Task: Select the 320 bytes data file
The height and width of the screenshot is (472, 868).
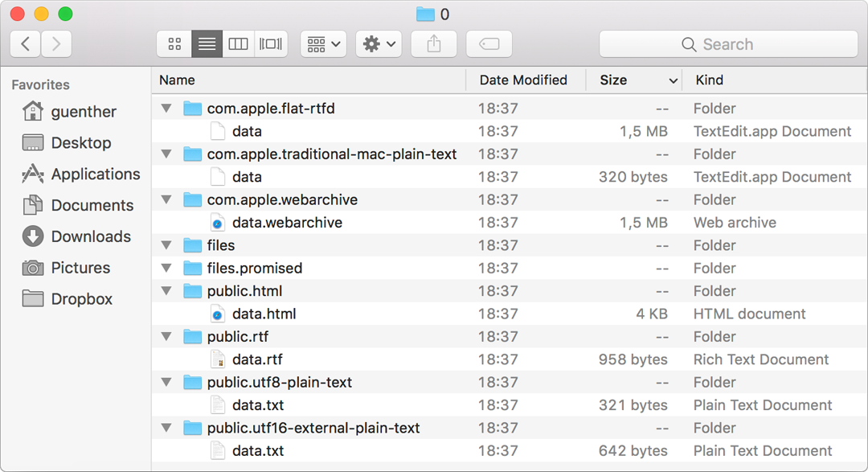Action: (x=510, y=177)
